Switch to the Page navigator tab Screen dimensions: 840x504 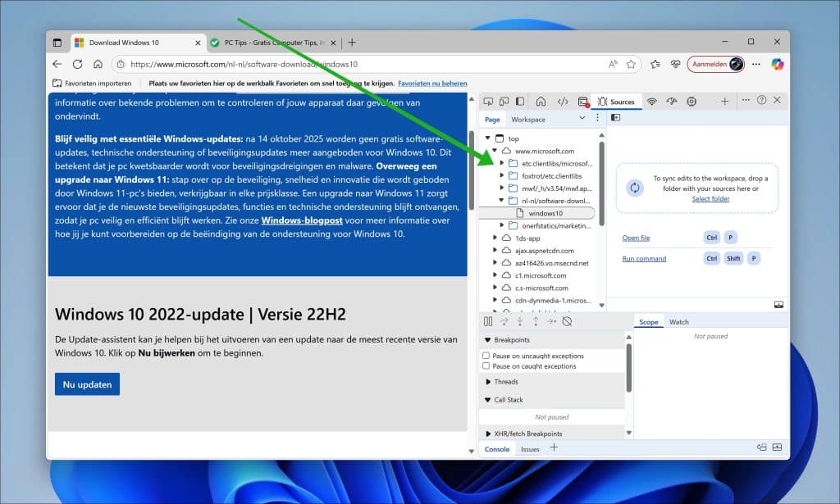(492, 120)
